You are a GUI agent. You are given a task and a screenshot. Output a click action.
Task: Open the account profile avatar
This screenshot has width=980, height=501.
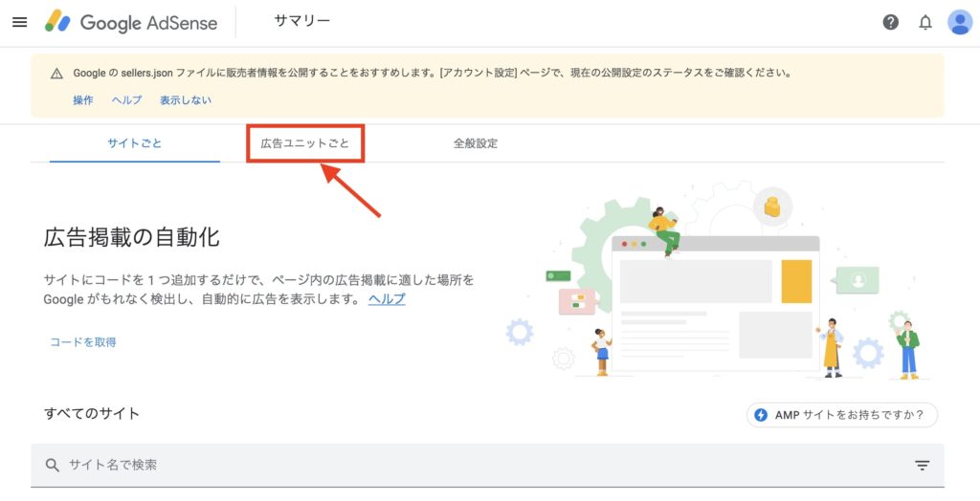pos(959,23)
